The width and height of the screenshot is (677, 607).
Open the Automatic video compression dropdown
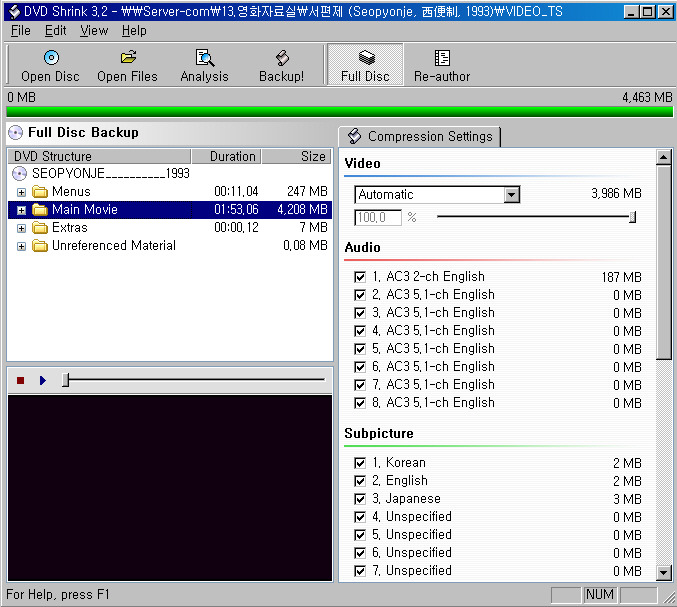point(511,195)
